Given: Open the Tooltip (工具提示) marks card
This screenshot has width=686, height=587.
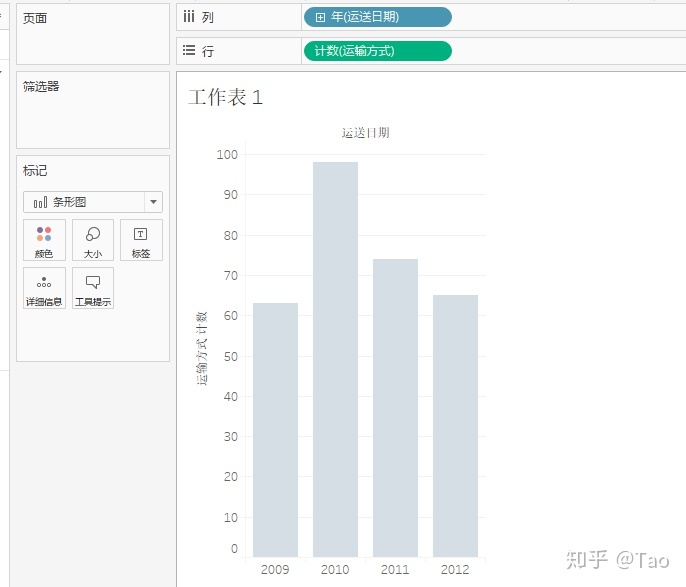Looking at the screenshot, I should point(93,288).
